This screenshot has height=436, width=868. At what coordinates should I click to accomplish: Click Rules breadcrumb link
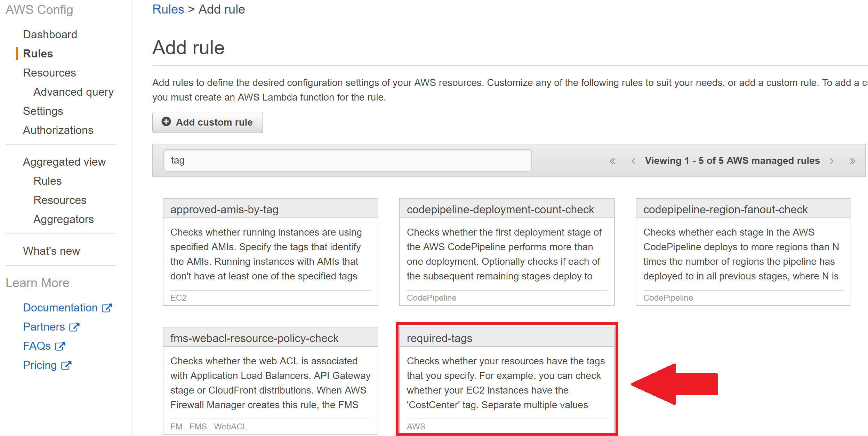pos(168,9)
